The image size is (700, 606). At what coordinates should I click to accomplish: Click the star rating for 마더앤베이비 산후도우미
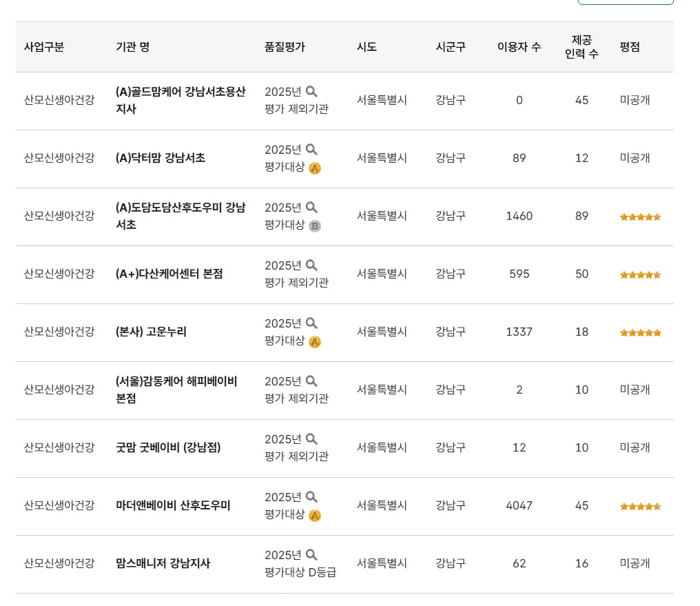[x=640, y=506]
